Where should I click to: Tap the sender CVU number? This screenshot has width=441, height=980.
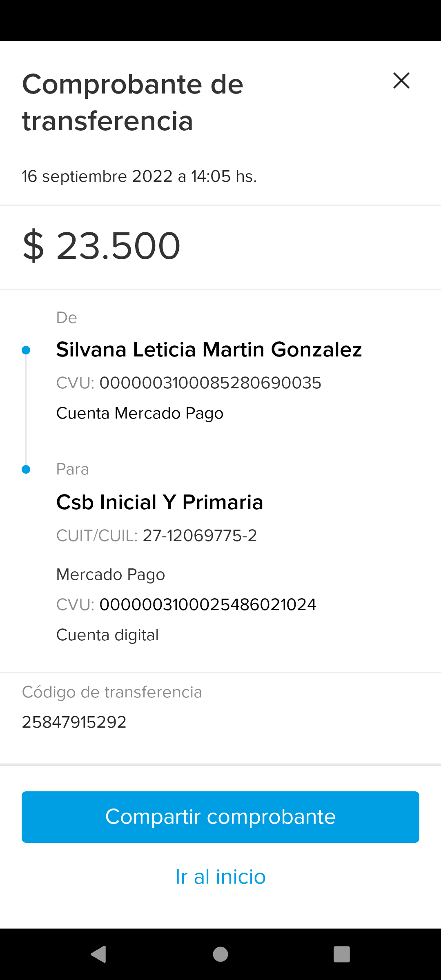[210, 383]
